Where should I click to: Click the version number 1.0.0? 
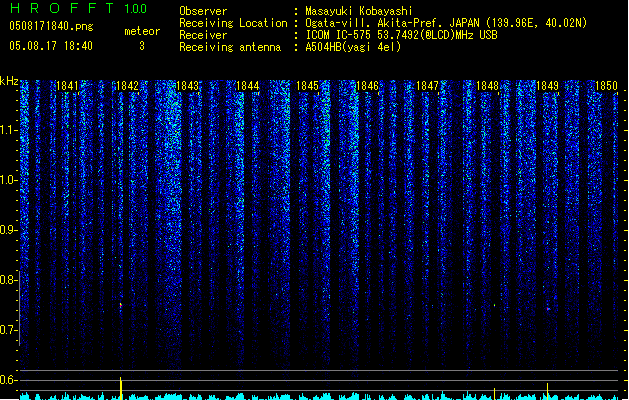pyautogui.click(x=136, y=8)
